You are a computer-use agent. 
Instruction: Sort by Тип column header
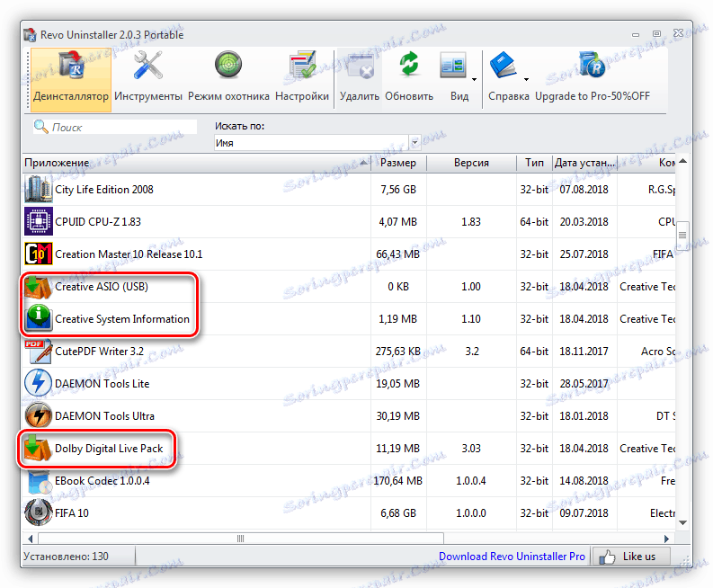tap(534, 163)
